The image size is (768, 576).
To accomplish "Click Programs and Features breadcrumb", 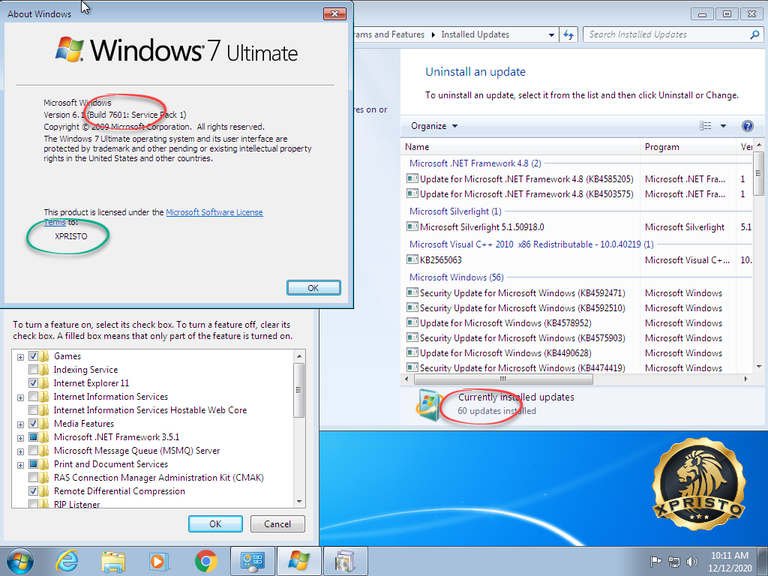I will tap(389, 35).
